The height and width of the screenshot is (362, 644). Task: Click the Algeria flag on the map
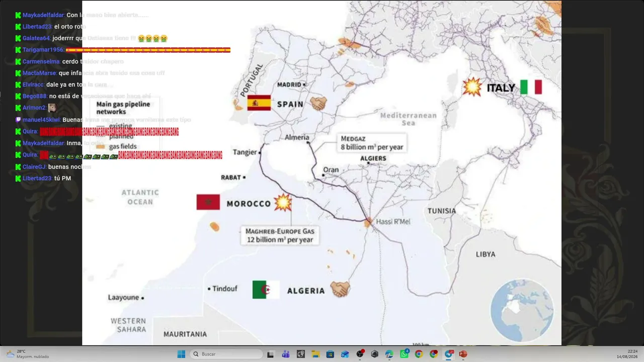[266, 290]
